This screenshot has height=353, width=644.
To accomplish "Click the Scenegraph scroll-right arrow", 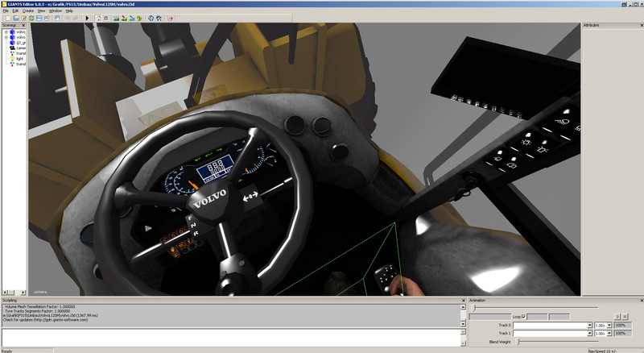I will click(x=23, y=293).
